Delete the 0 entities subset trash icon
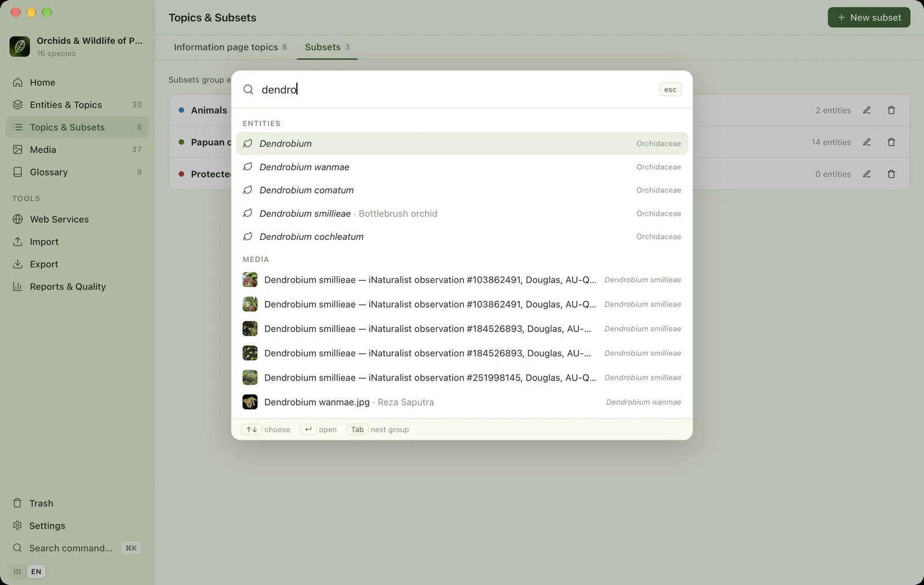The width and height of the screenshot is (924, 585). coord(891,174)
